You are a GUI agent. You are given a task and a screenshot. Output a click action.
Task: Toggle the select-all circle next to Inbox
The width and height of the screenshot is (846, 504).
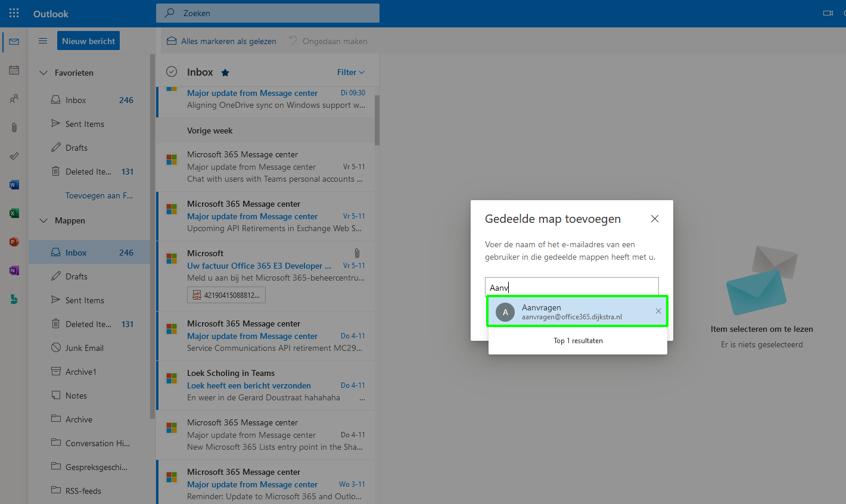pos(172,71)
